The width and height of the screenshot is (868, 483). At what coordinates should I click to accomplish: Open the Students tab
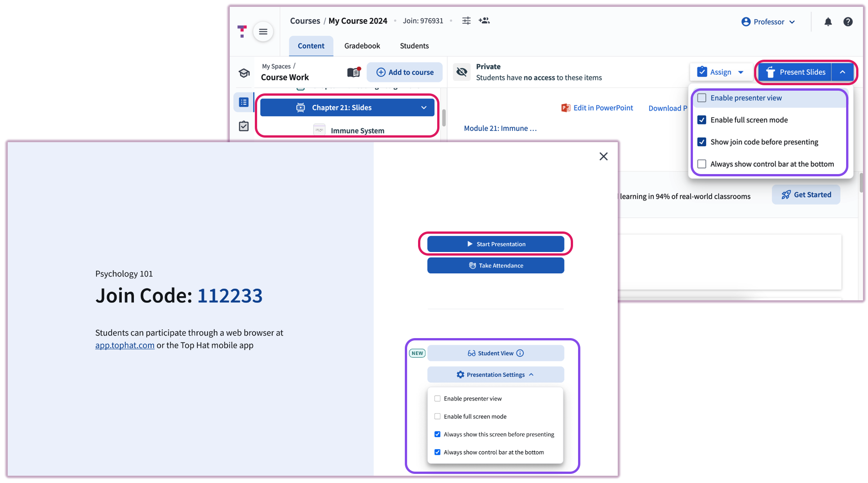tap(414, 46)
